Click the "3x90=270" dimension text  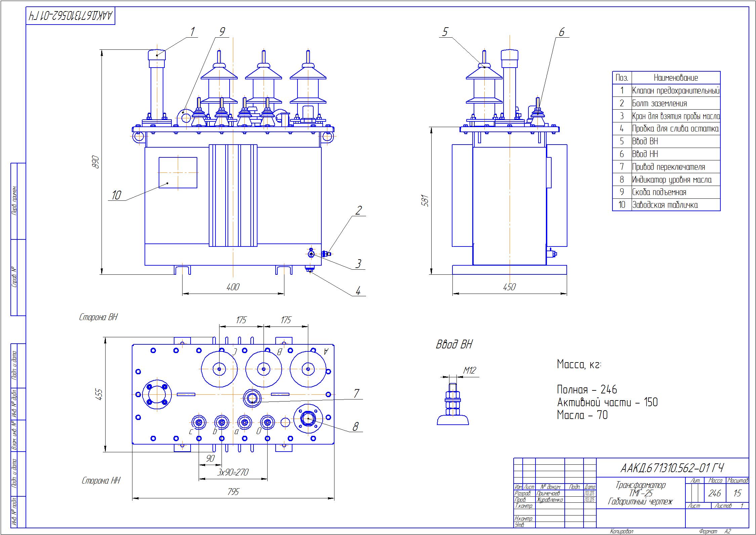(233, 472)
